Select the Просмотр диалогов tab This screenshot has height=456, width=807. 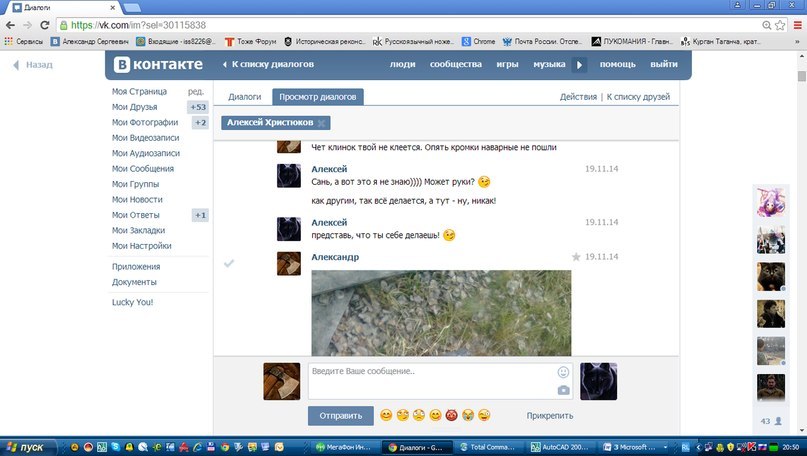click(318, 97)
